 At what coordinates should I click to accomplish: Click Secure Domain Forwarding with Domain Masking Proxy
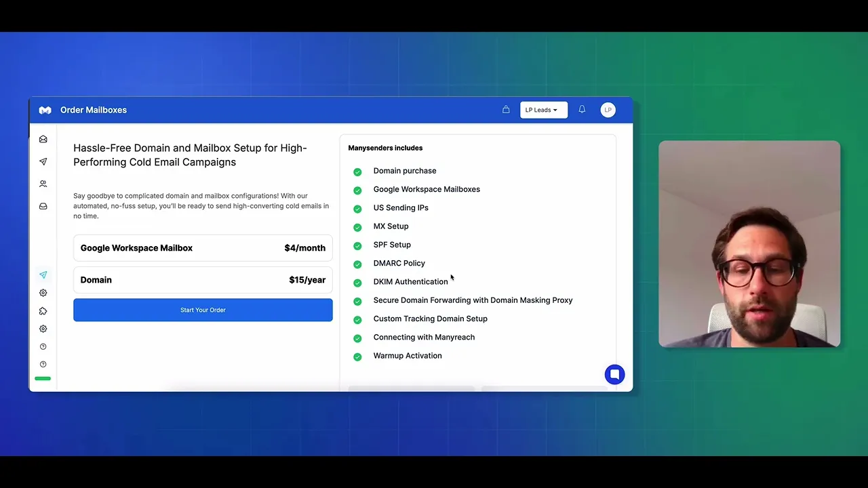473,300
